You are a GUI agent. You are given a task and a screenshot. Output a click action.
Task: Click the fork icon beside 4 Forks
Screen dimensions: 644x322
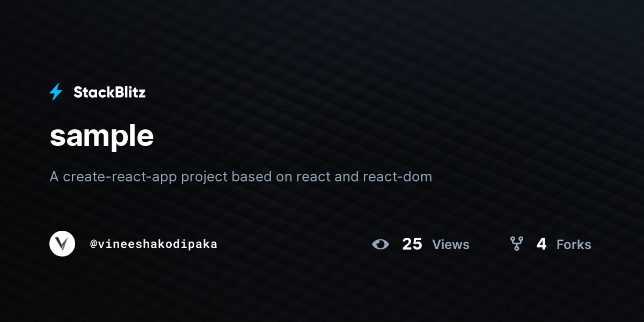[517, 244]
